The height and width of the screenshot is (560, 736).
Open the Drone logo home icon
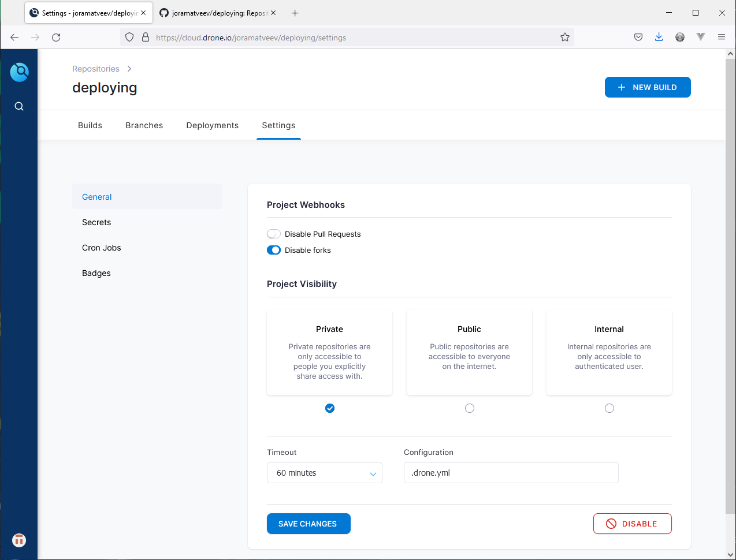tap(19, 72)
